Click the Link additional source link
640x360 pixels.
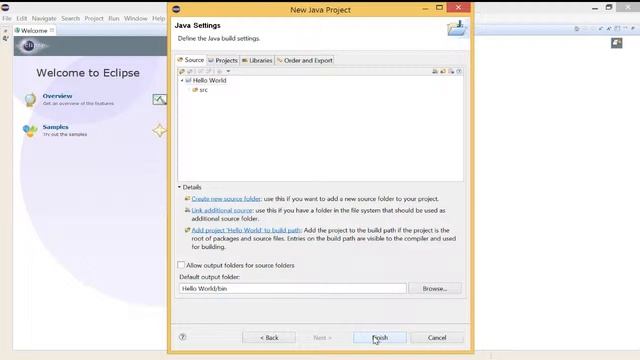pyautogui.click(x=222, y=210)
